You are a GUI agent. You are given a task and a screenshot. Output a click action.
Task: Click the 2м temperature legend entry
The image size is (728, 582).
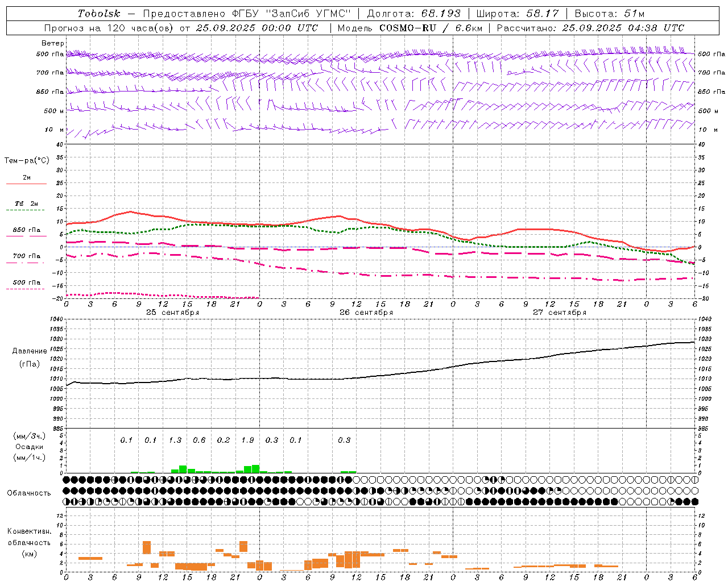pyautogui.click(x=27, y=177)
